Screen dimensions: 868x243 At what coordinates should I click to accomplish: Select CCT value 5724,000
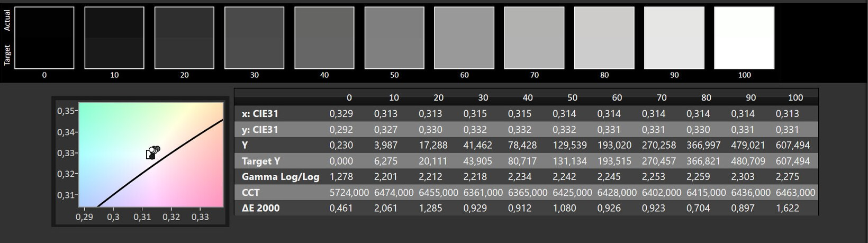tap(349, 193)
